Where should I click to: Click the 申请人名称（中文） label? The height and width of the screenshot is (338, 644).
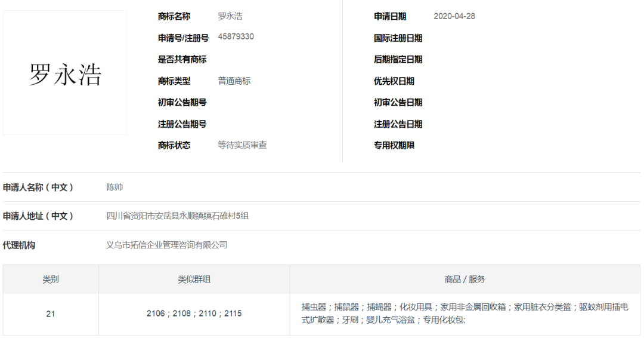38,188
